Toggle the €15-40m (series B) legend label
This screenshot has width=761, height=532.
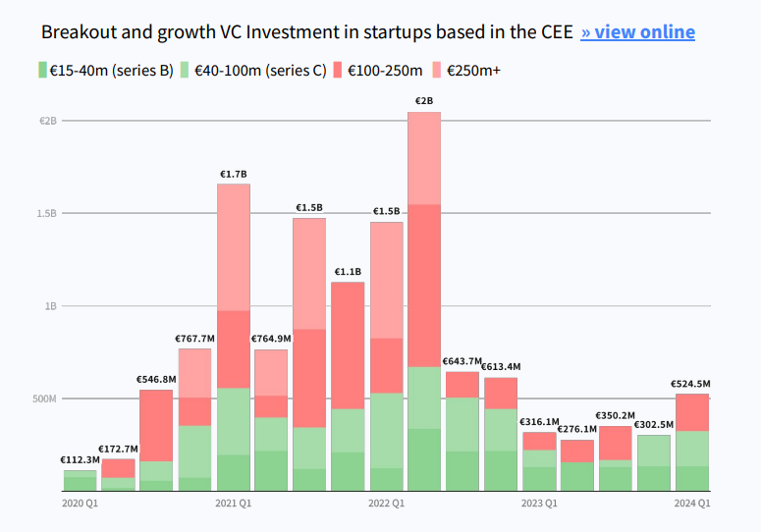coord(112,71)
